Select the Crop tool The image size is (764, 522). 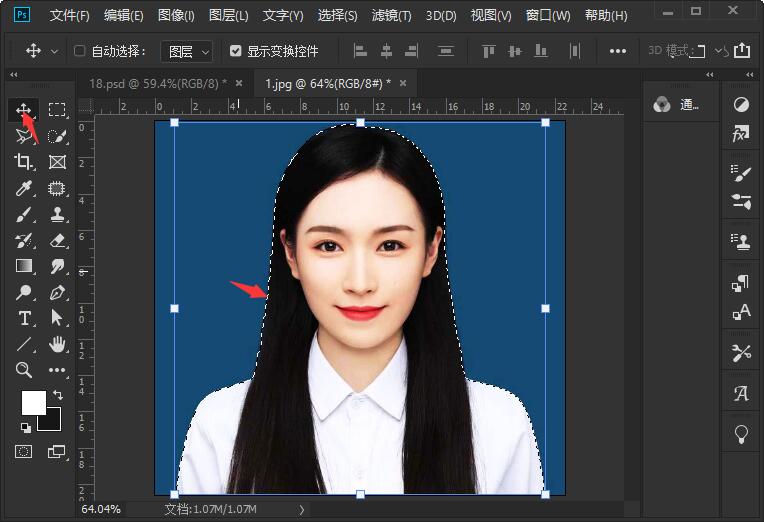pyautogui.click(x=24, y=161)
